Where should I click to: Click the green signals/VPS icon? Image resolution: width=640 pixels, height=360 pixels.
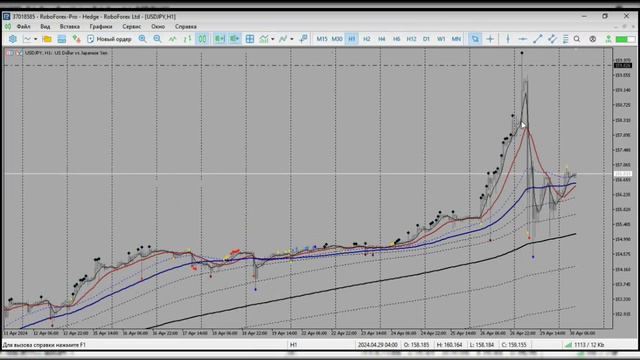click(608, 39)
